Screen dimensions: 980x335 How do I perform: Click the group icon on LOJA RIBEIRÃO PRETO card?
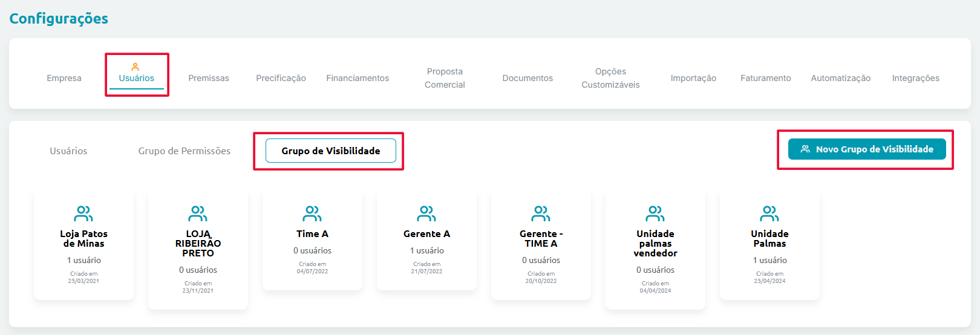click(x=198, y=213)
